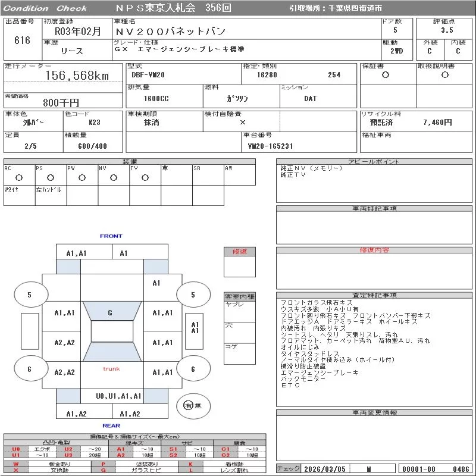This screenshot has height=476, width=476.
Task: Click the red K legend code for 看板跡
Action: pyautogui.click(x=190, y=464)
